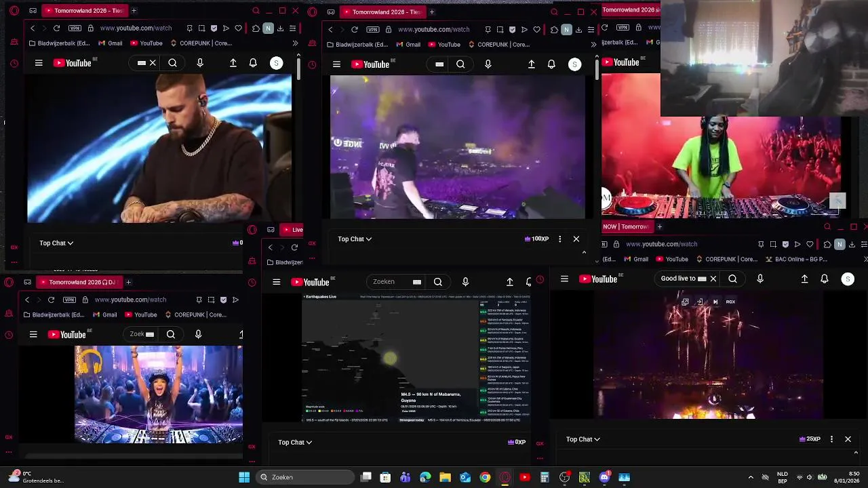Show more bookmarks chevron in top-middle window
Viewport: 868px width, 488px height.
[593, 45]
